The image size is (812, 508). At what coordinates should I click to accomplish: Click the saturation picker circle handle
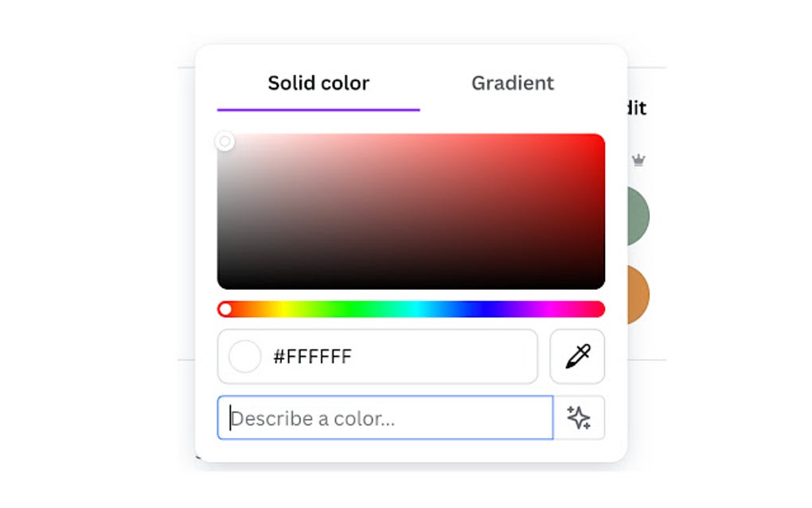[x=224, y=140]
